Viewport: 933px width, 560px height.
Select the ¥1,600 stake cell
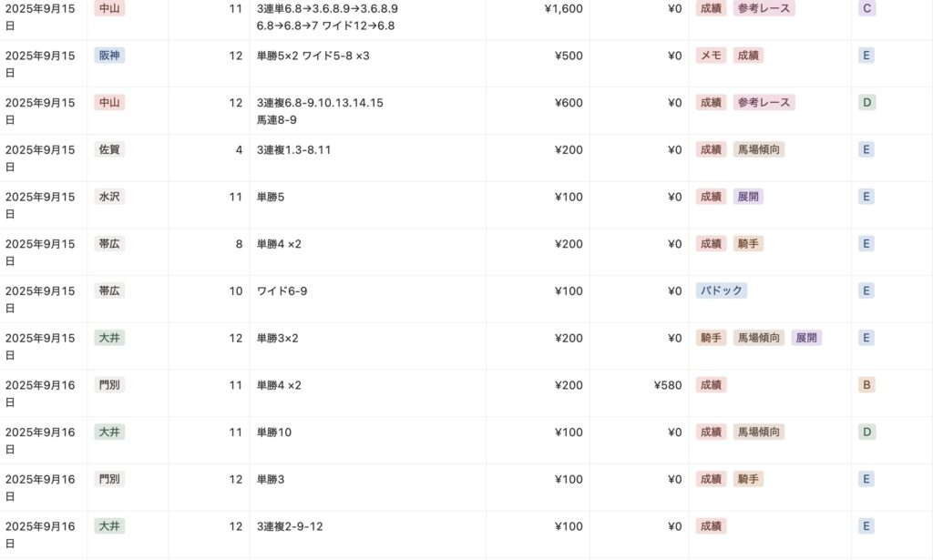(x=562, y=8)
